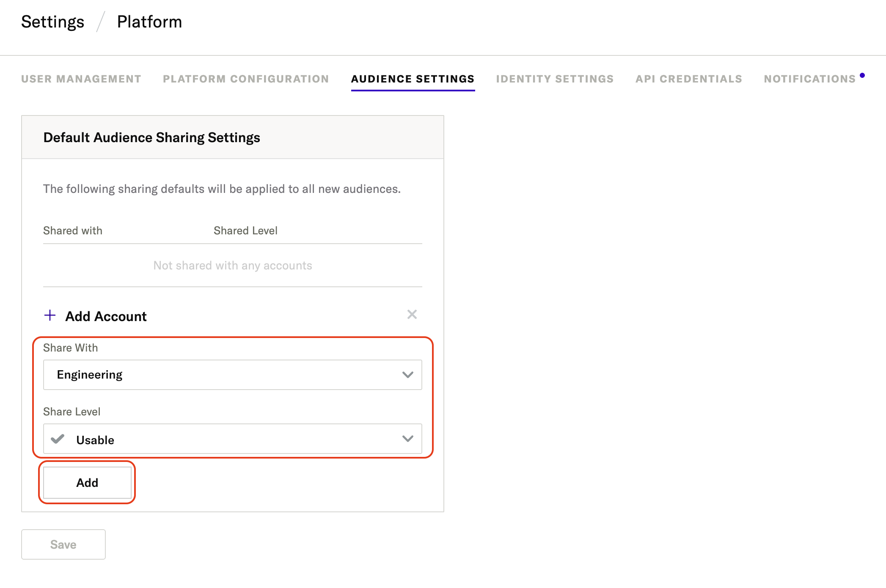The height and width of the screenshot is (588, 886).
Task: Click the checkmark icon beside Usable
Action: (58, 439)
